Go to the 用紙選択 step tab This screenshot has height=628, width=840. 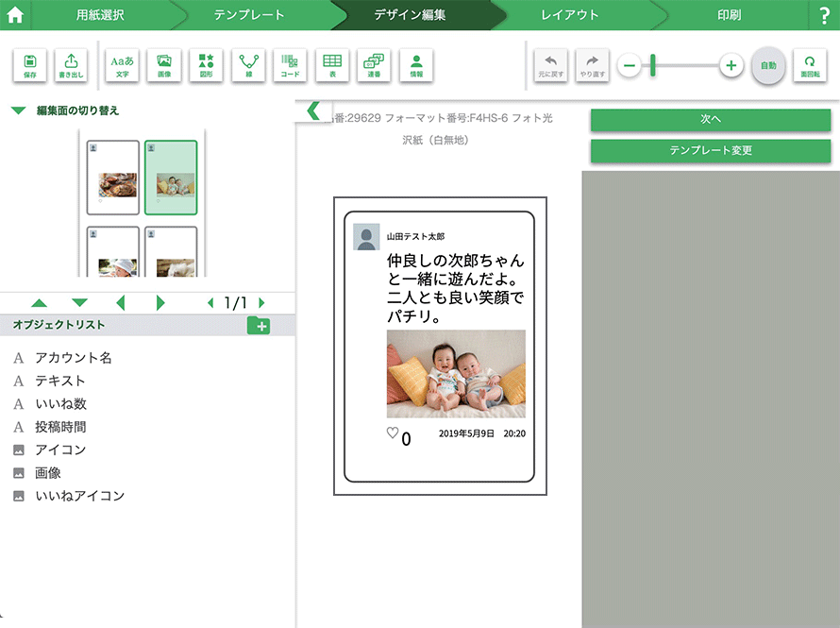tap(100, 15)
